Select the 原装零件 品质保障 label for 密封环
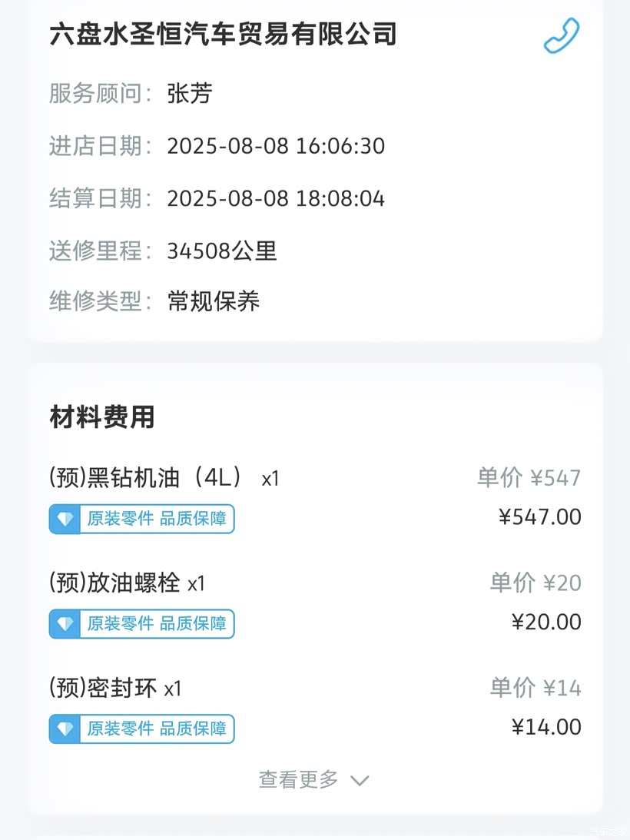630x840 pixels. coord(157,729)
